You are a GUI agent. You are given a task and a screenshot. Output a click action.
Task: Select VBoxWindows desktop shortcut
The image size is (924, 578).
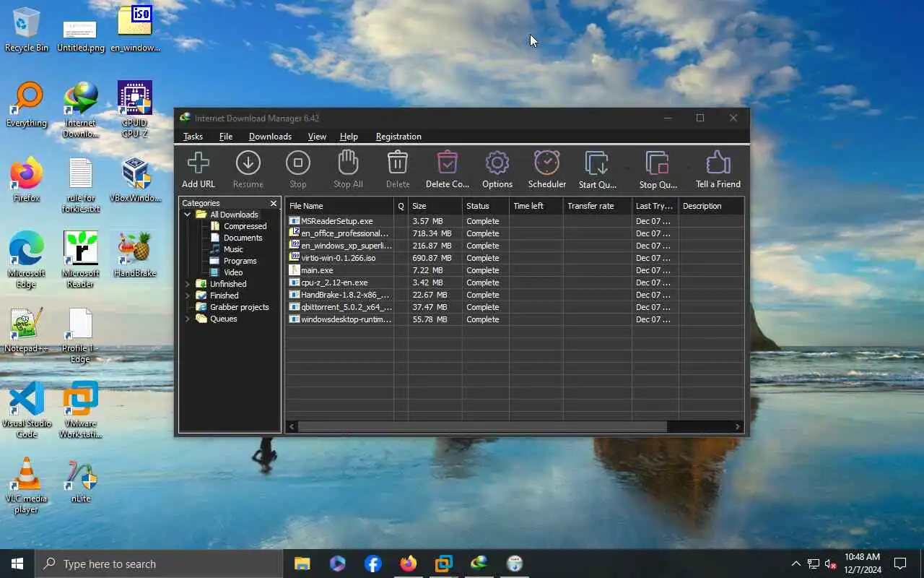135,181
